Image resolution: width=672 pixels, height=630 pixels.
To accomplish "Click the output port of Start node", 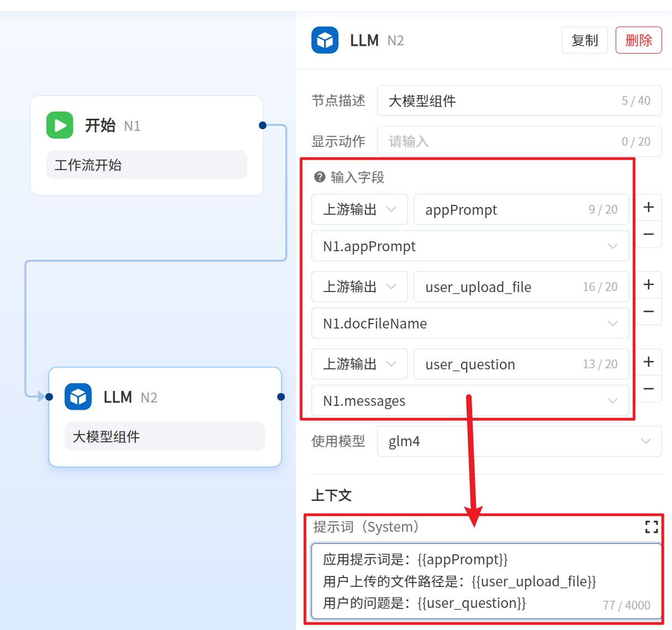I will [263, 125].
